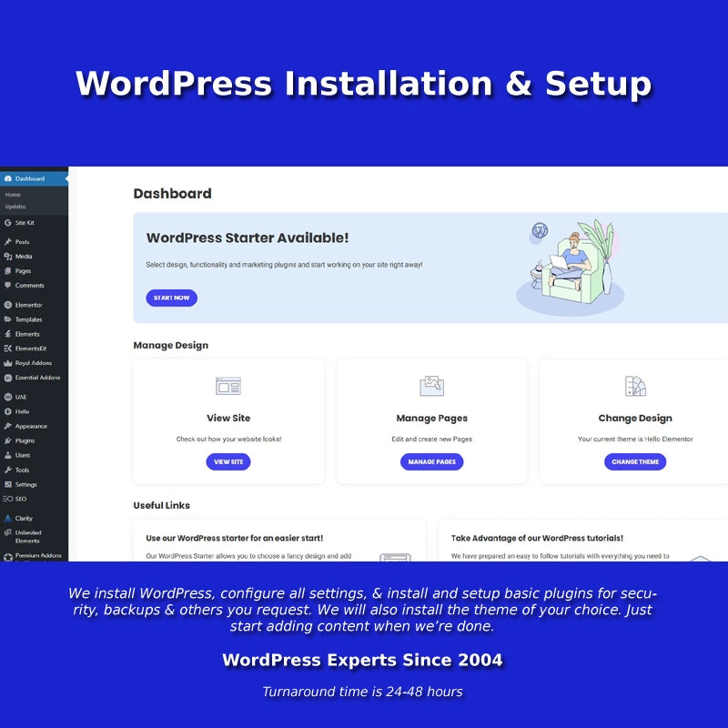This screenshot has height=728, width=728.
Task: Click the Dashboard page heading
Action: [172, 193]
